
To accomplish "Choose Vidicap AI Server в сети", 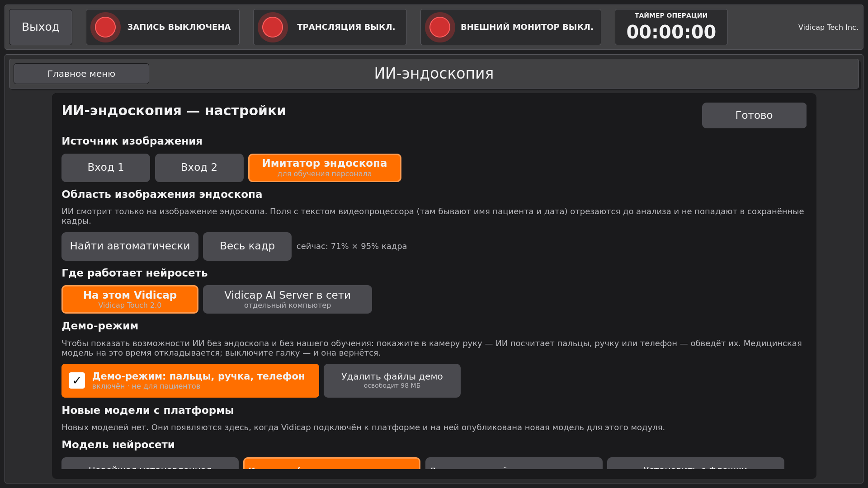I will pyautogui.click(x=288, y=299).
